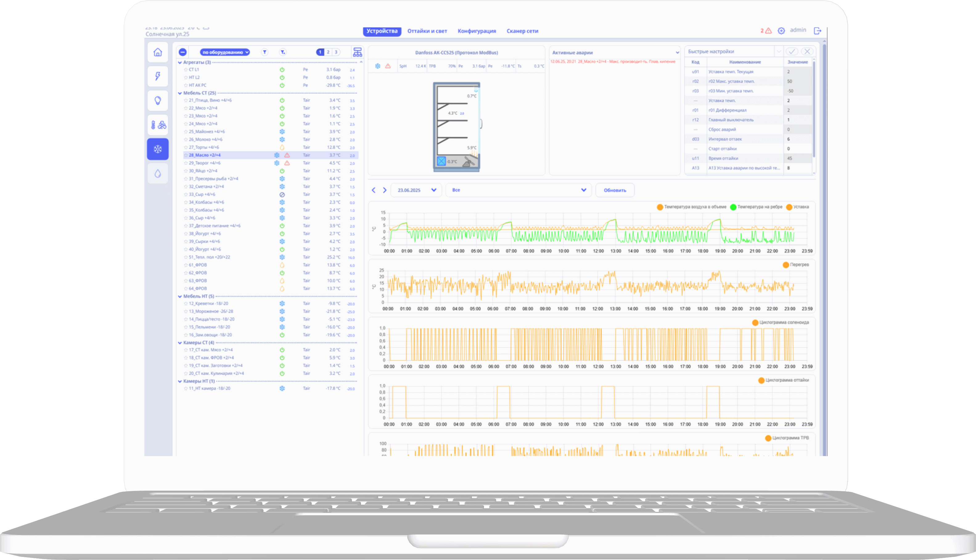Image resolution: width=976 pixels, height=560 pixels.
Task: Open the settings gear icon
Action: pyautogui.click(x=781, y=31)
